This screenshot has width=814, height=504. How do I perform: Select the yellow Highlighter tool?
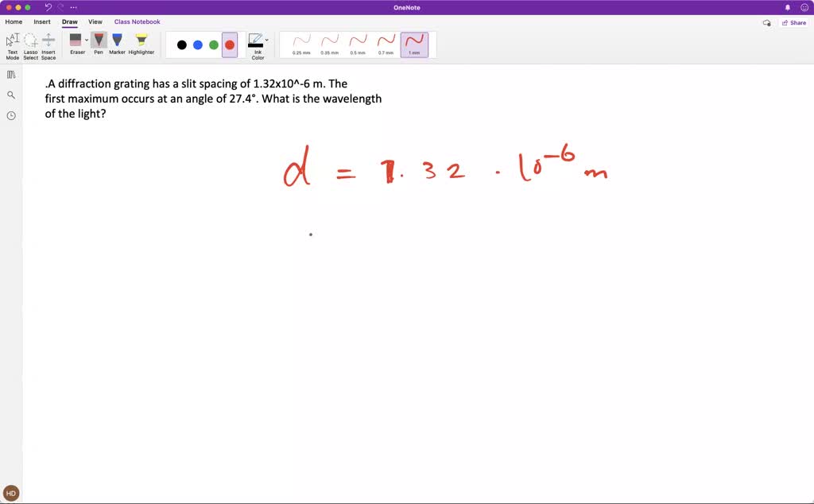click(x=141, y=44)
